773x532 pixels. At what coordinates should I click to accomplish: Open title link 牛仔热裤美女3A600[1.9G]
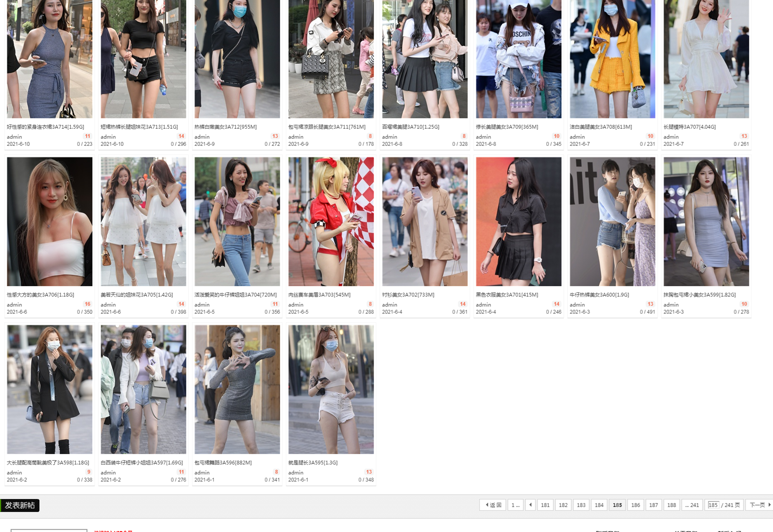(x=599, y=295)
